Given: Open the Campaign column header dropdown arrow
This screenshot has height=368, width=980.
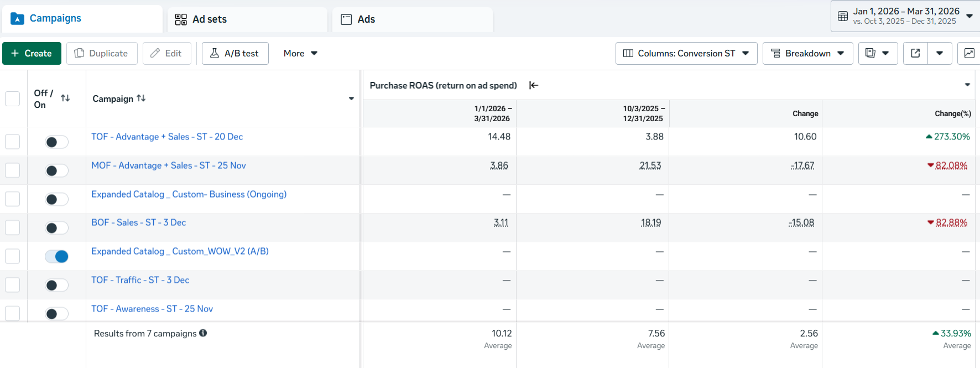Looking at the screenshot, I should pos(351,99).
